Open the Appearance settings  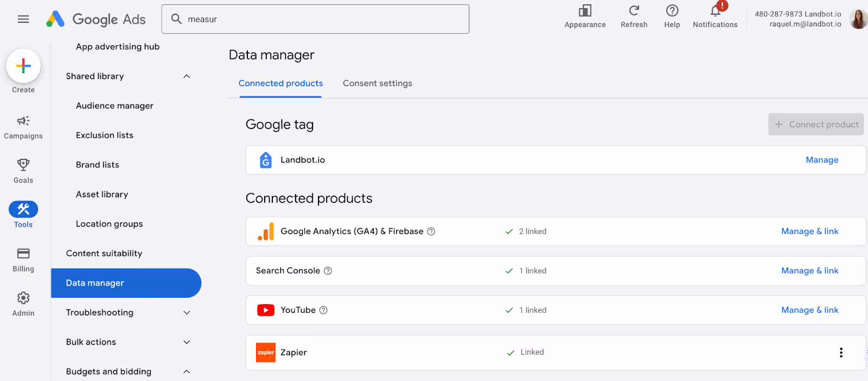pos(585,17)
